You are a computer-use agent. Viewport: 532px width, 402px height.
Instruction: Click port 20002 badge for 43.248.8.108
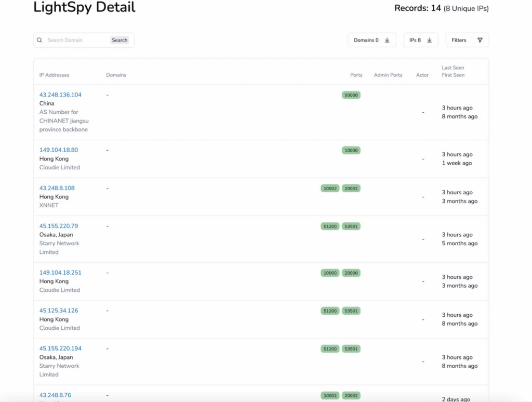(351, 189)
